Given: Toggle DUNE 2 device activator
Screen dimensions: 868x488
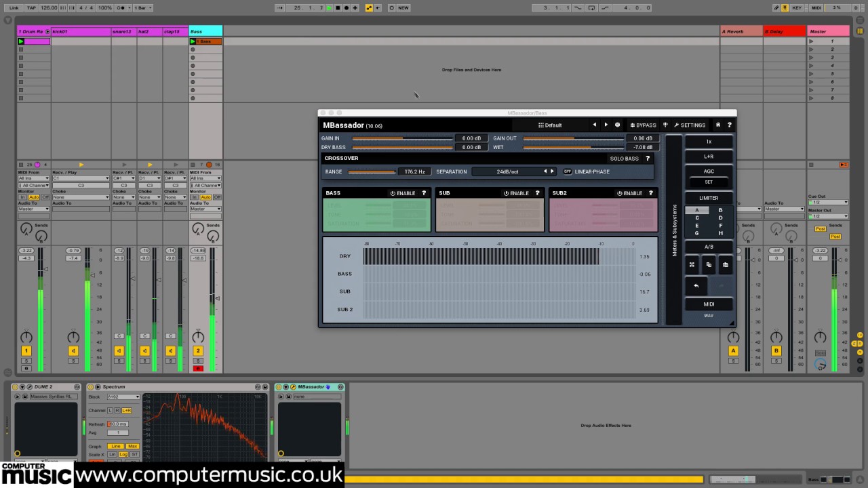Looking at the screenshot, I should point(16,387).
